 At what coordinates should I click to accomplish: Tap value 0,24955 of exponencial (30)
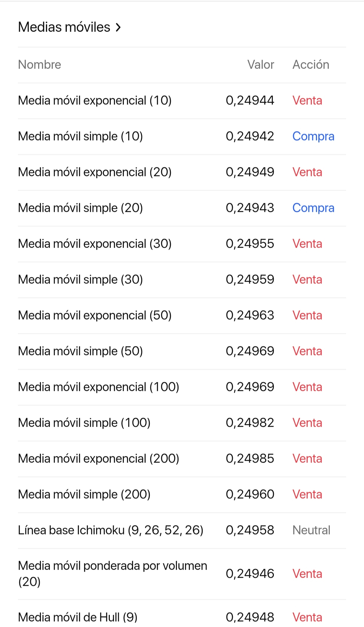(250, 244)
